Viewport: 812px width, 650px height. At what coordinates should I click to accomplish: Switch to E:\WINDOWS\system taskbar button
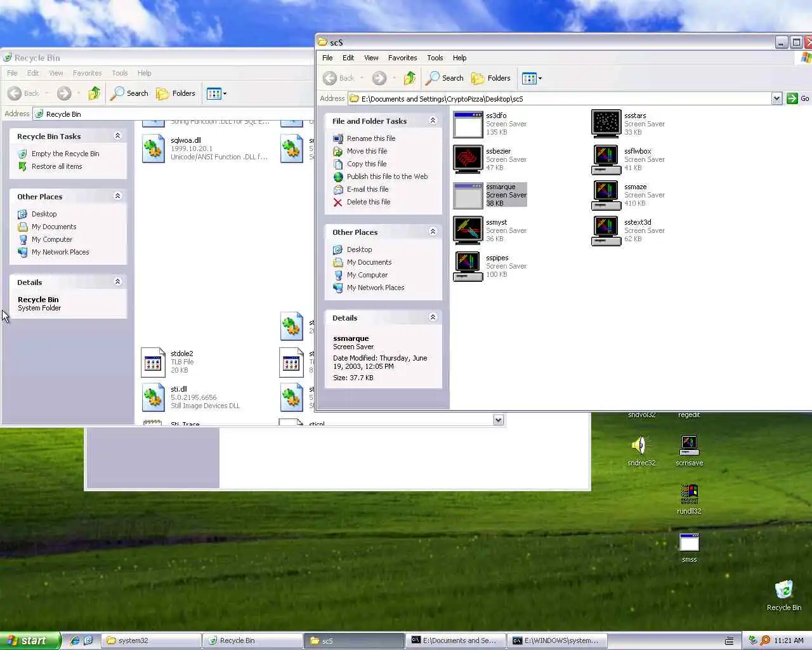(x=557, y=640)
